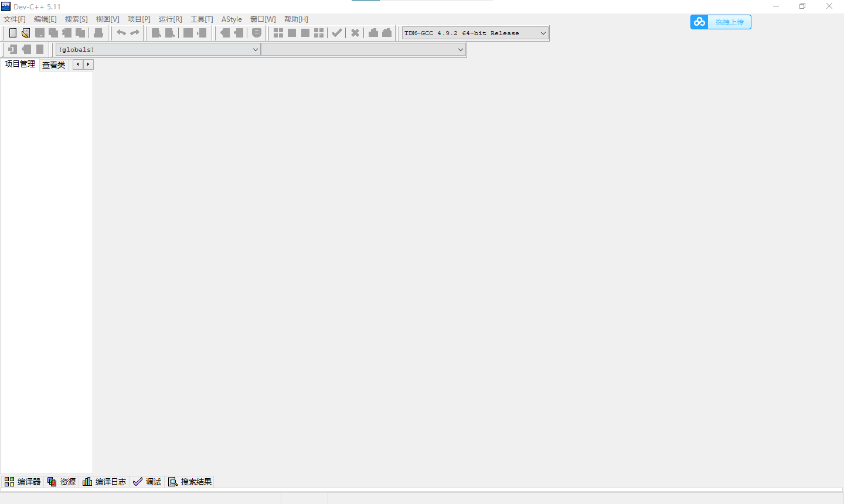Open the empty members dropdown beside (globals)

[363, 49]
